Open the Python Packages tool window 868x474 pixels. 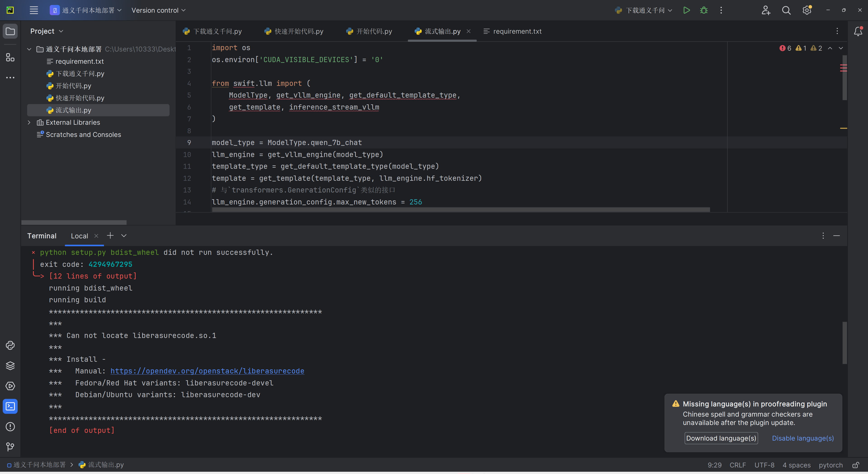10,366
